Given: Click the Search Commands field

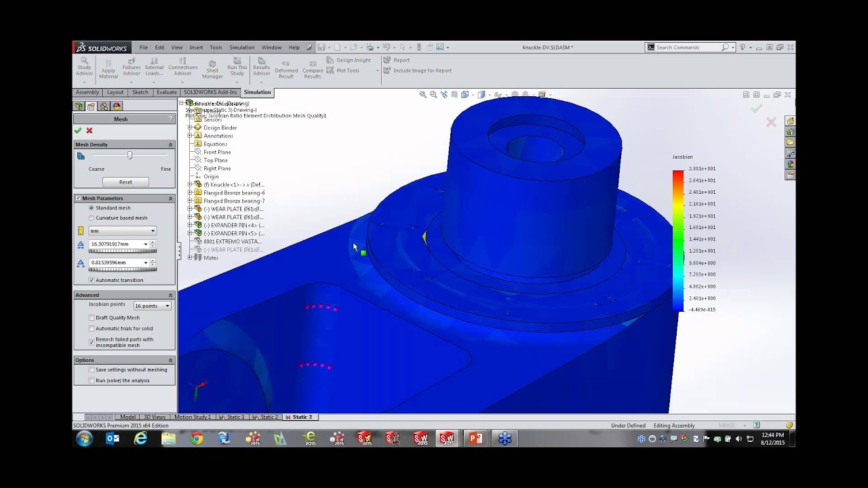Looking at the screenshot, I should coord(688,47).
